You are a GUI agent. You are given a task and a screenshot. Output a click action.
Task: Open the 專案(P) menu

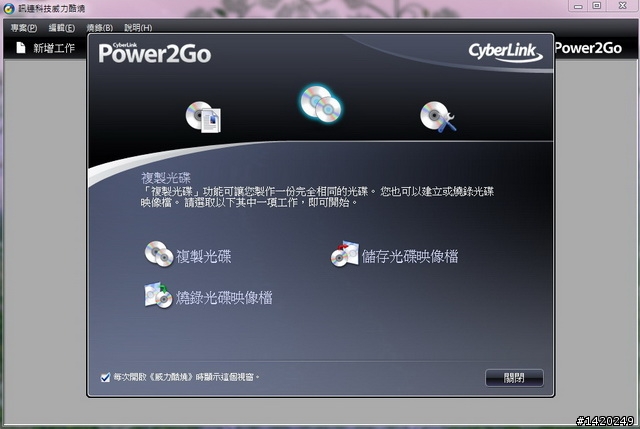click(x=24, y=28)
